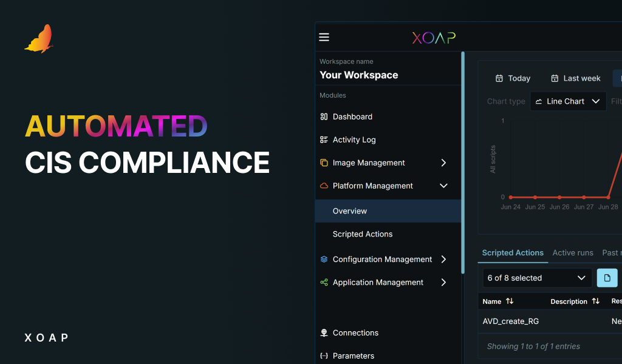Click the Jun 24 chart data point

coord(510,197)
